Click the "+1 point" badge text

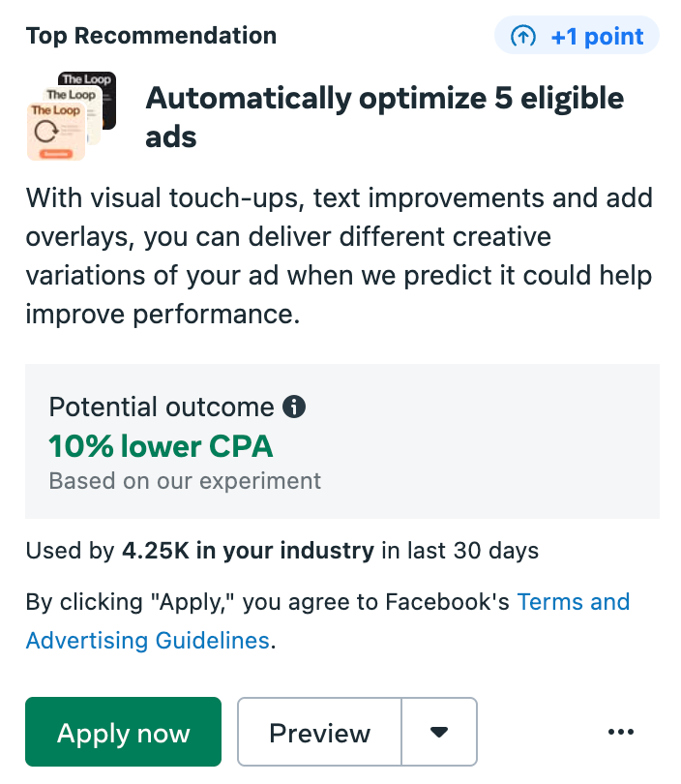tap(597, 37)
